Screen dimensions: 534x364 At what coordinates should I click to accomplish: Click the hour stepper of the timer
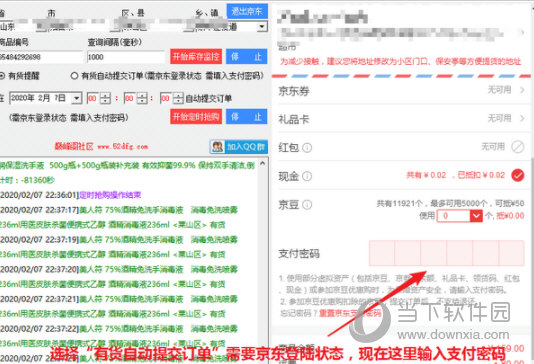tap(106, 98)
